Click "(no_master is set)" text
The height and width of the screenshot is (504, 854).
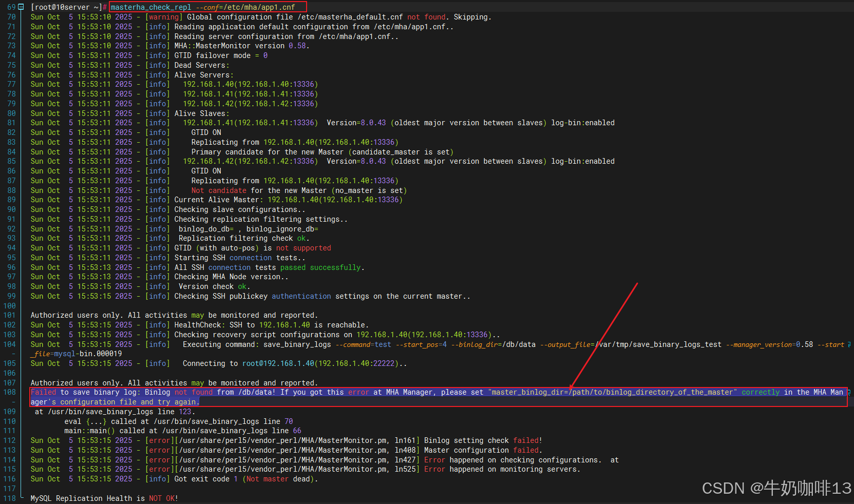(x=369, y=190)
